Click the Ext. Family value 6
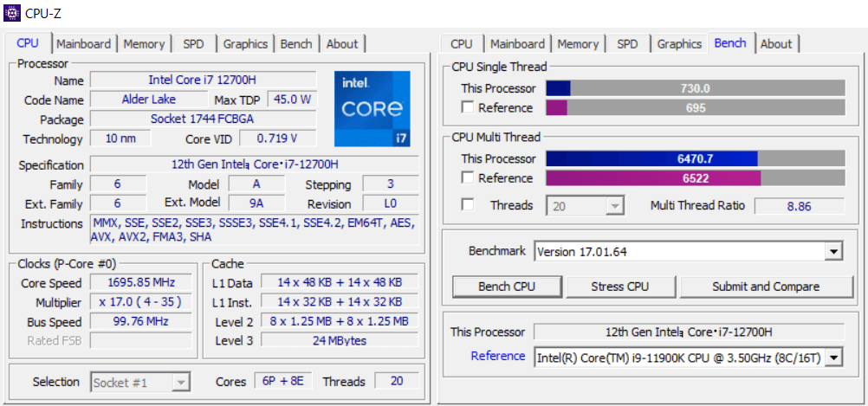868x406 pixels. click(x=118, y=203)
